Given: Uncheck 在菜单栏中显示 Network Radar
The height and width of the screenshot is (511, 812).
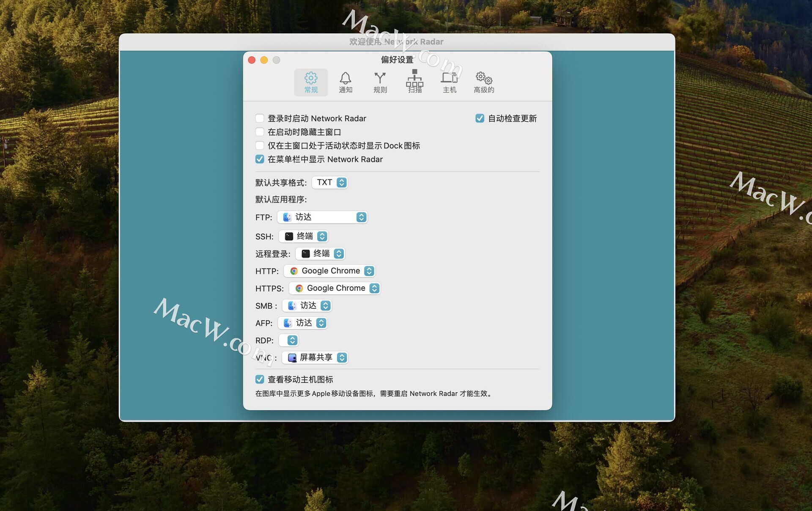Looking at the screenshot, I should pos(260,159).
